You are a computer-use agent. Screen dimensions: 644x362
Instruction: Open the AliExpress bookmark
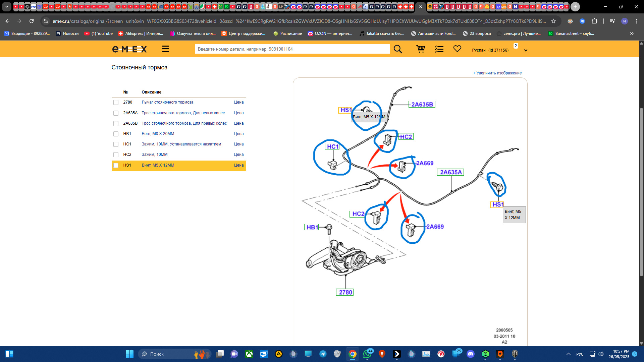tap(141, 34)
